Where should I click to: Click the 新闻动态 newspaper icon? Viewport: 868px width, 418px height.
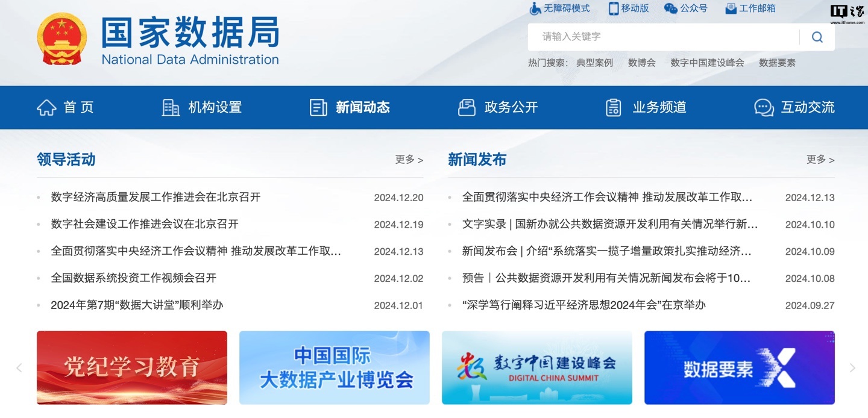(x=318, y=107)
